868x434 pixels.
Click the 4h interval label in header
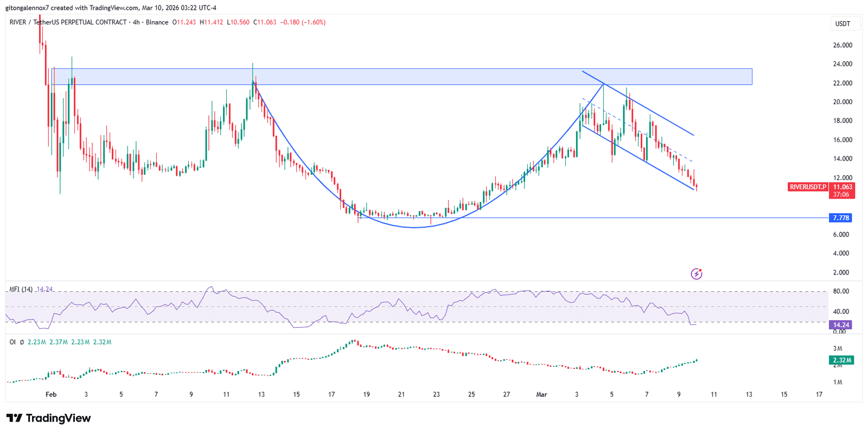tap(136, 22)
